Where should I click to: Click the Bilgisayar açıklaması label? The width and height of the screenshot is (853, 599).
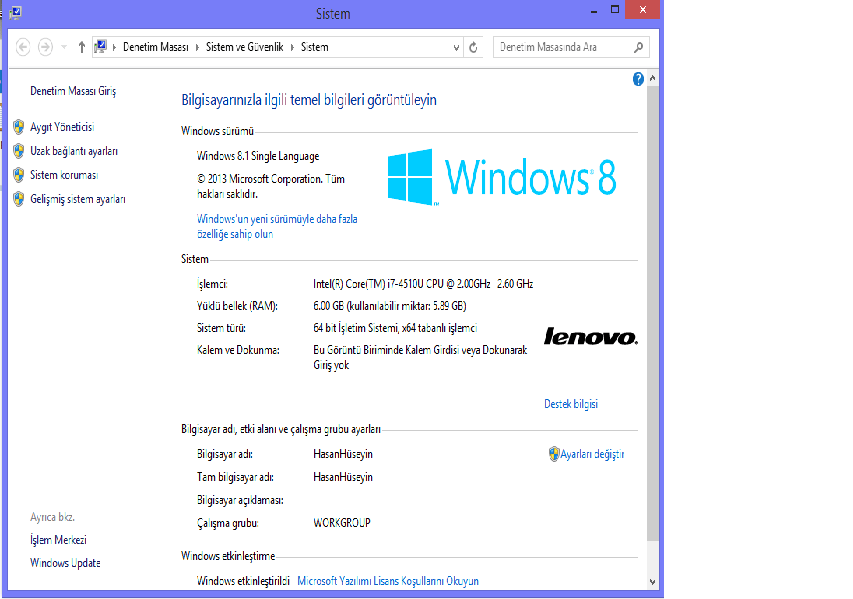click(x=240, y=500)
